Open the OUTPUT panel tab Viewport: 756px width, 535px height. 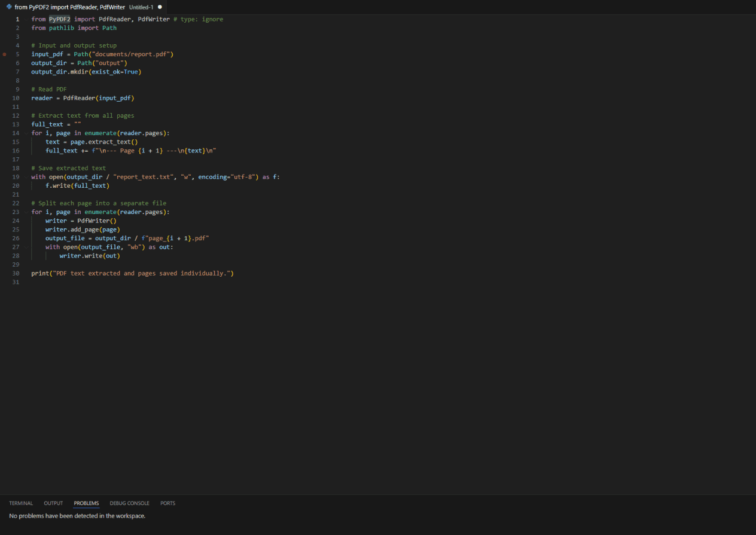click(x=53, y=503)
